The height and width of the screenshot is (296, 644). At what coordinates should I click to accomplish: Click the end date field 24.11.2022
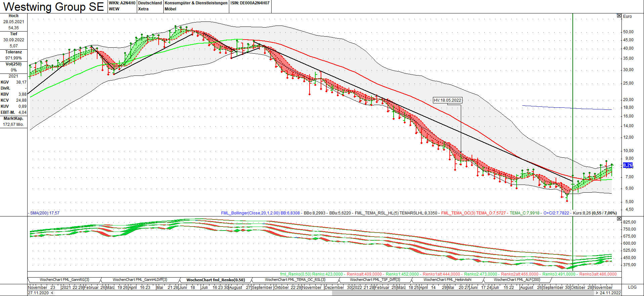point(610,293)
